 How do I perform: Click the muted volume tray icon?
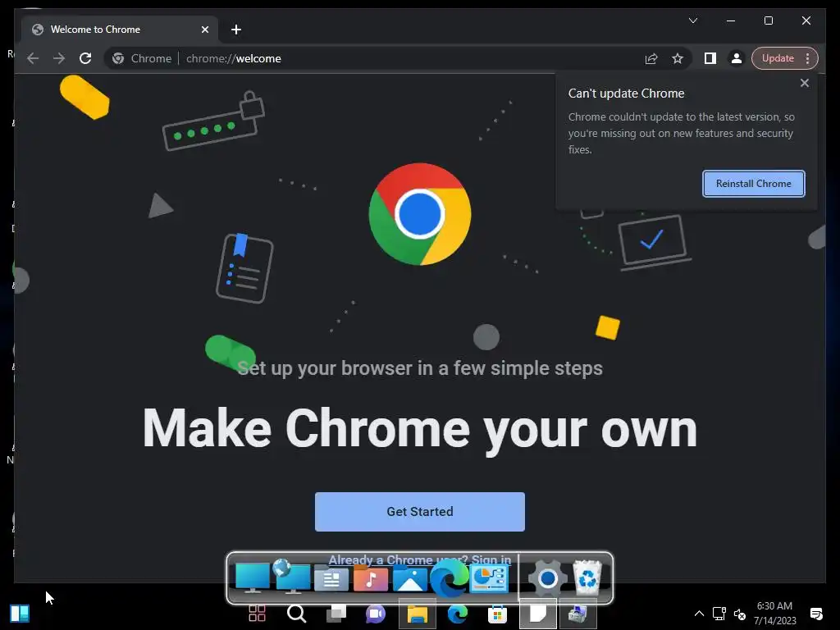[740, 614]
